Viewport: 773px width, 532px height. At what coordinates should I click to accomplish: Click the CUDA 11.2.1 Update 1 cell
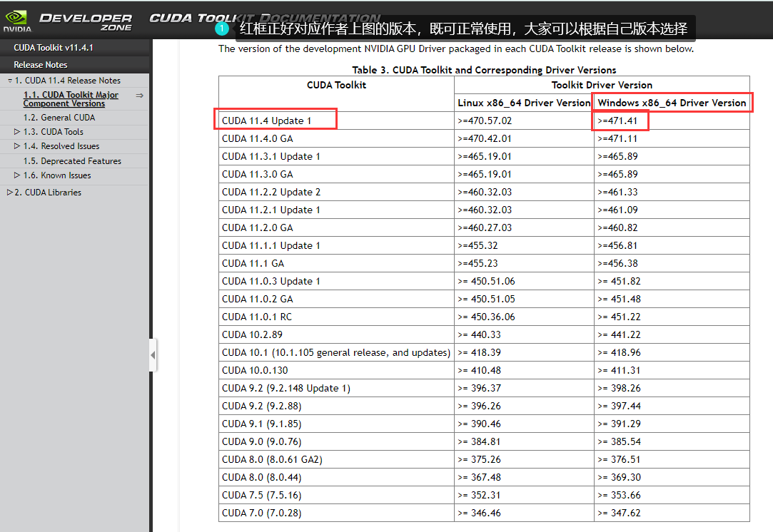[336, 210]
